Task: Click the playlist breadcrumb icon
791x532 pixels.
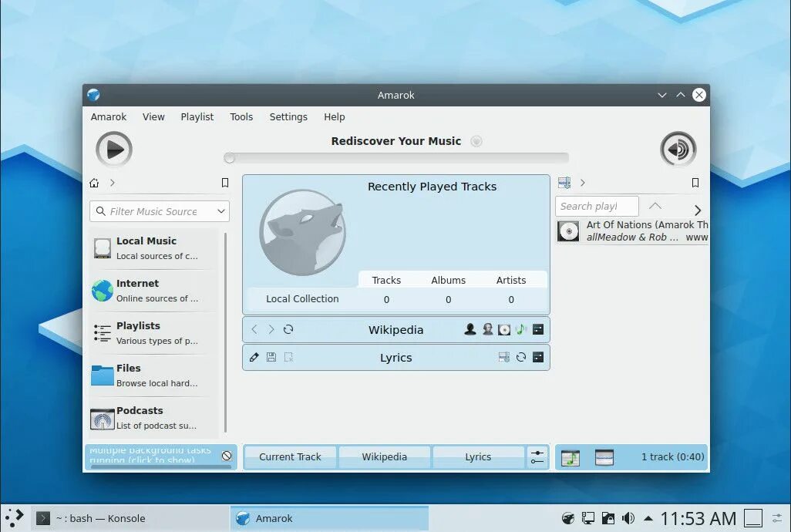Action: coord(564,183)
